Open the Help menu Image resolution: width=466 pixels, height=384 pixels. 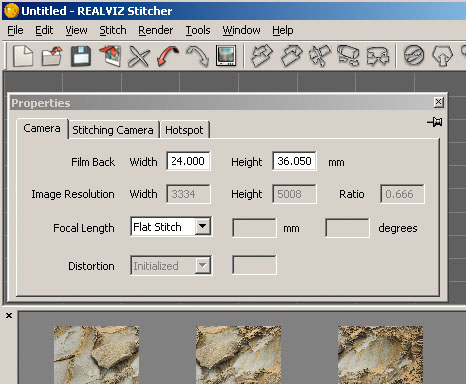[x=283, y=30]
